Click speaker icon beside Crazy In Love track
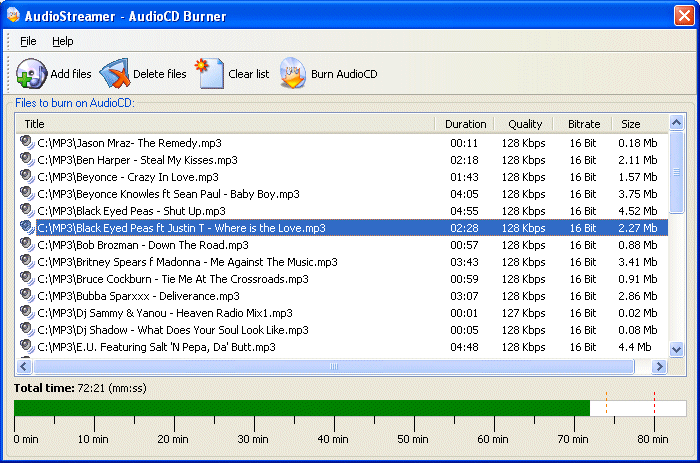The height and width of the screenshot is (463, 700). click(27, 177)
